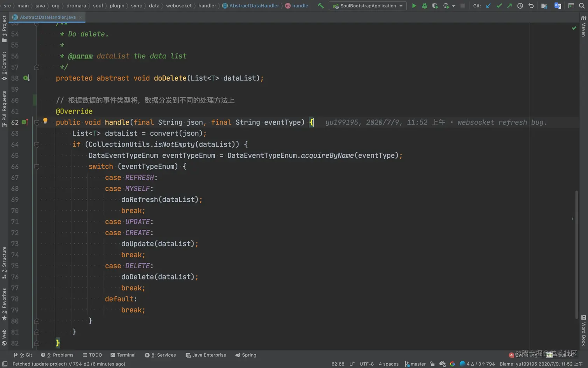The image size is (588, 368).
Task: Click the websocket breadcrumb folder
Action: (x=179, y=6)
